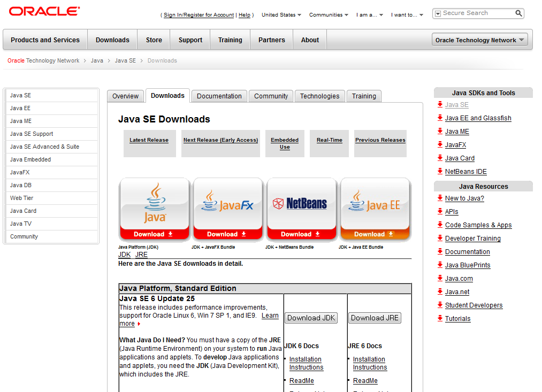Open JDK 6 Docs Installation Instructions
The image size is (542, 392).
306,363
